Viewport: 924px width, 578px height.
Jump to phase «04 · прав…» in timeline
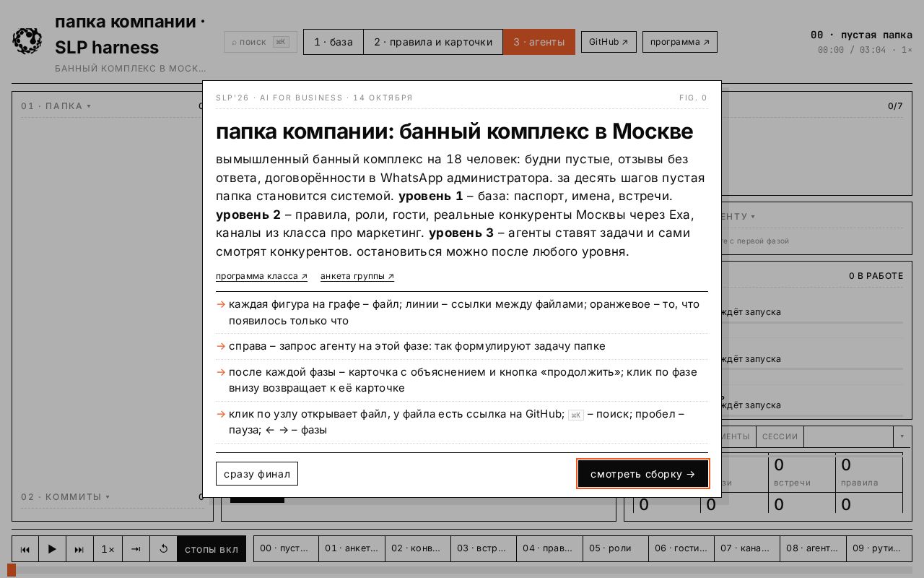[x=549, y=548]
